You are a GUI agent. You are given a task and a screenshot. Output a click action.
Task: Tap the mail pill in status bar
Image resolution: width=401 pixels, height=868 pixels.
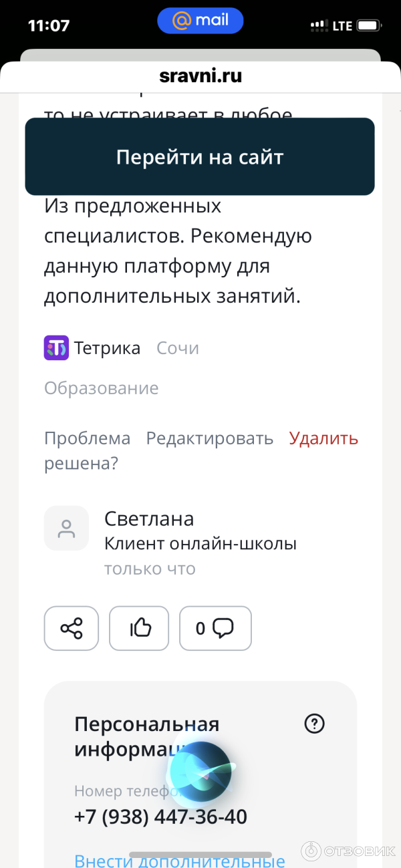coord(200,21)
